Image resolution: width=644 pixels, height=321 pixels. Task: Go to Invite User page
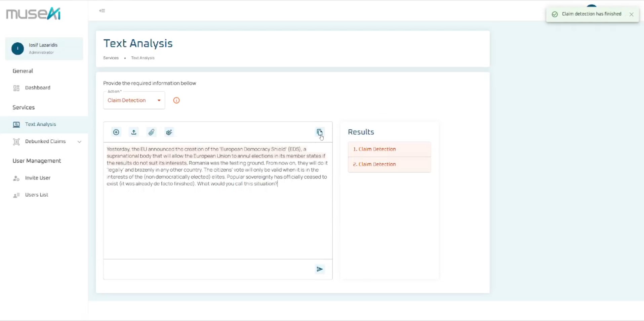tap(38, 178)
